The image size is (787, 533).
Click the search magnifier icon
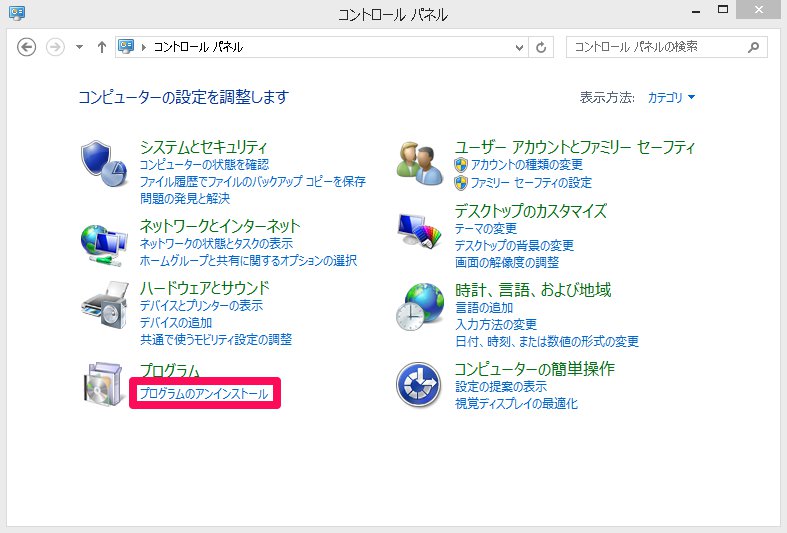coord(753,47)
